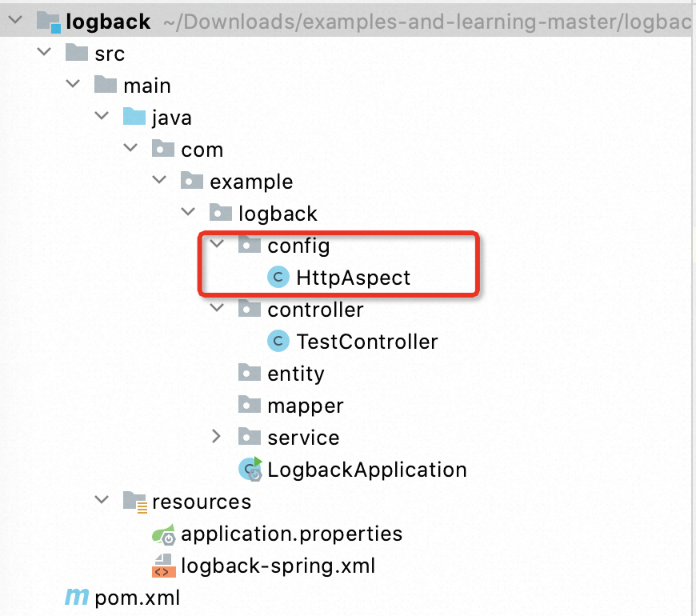Collapse the resources folder chevron
696x616 pixels.
point(102,502)
